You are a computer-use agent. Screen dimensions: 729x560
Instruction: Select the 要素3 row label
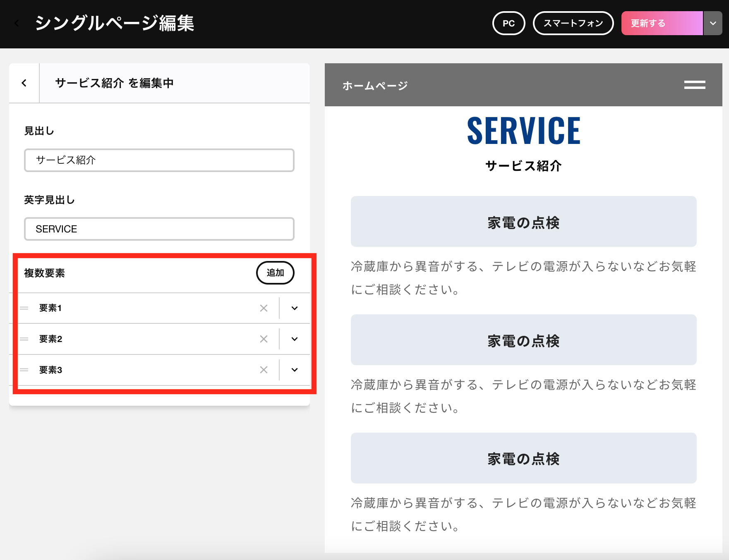pos(50,370)
